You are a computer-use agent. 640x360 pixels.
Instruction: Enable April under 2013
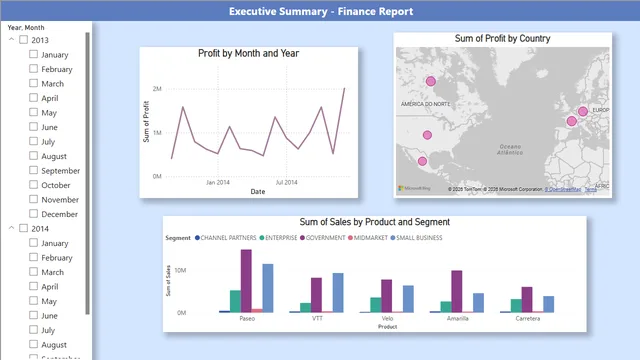coord(33,98)
